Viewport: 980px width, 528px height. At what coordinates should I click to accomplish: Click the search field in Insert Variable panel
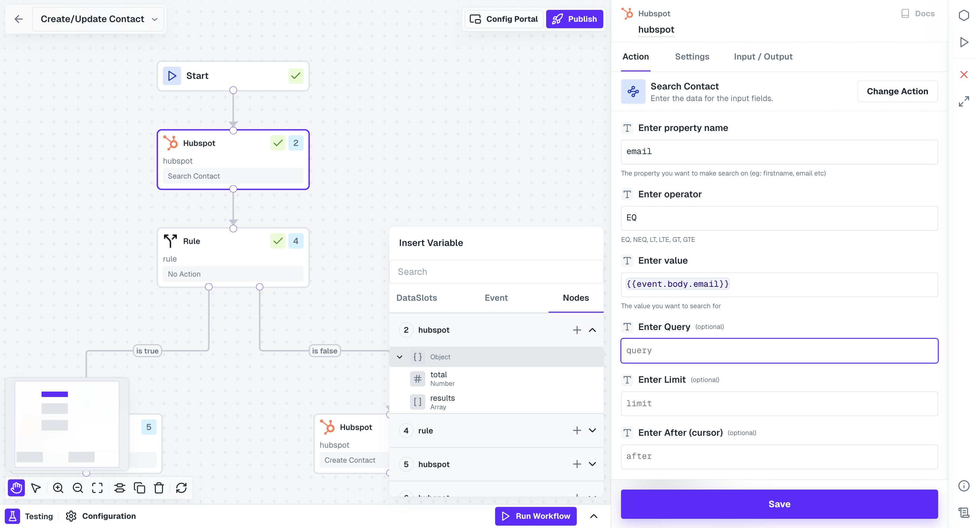pos(494,271)
